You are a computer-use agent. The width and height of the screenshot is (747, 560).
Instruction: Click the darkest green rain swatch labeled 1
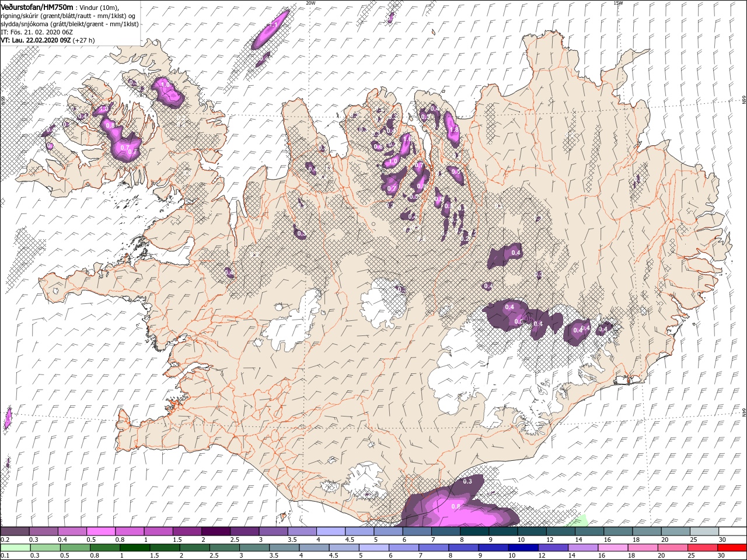(135, 548)
